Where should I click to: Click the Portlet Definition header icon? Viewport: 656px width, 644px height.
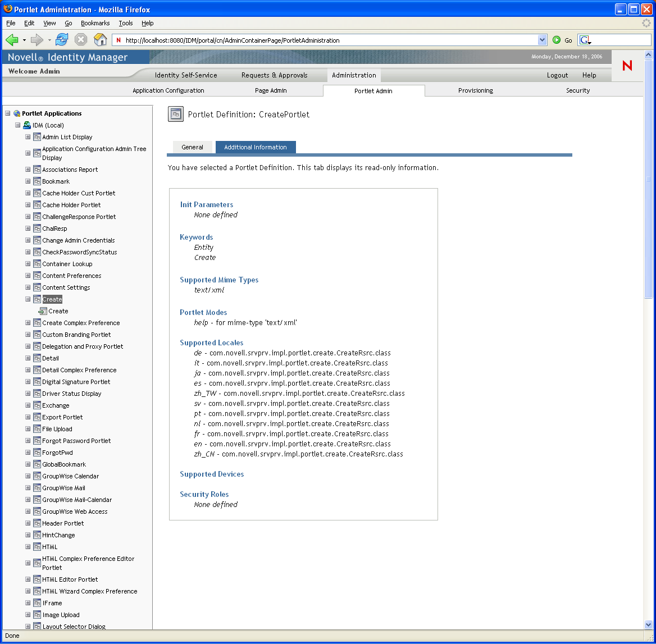(176, 114)
